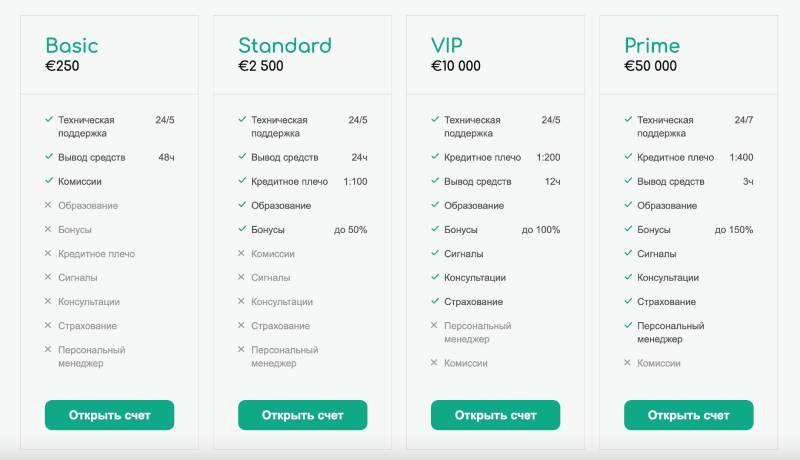Viewport: 800px width, 460px height.
Task: Click the checkmark beside Комиссии in Basic
Action: [x=48, y=181]
